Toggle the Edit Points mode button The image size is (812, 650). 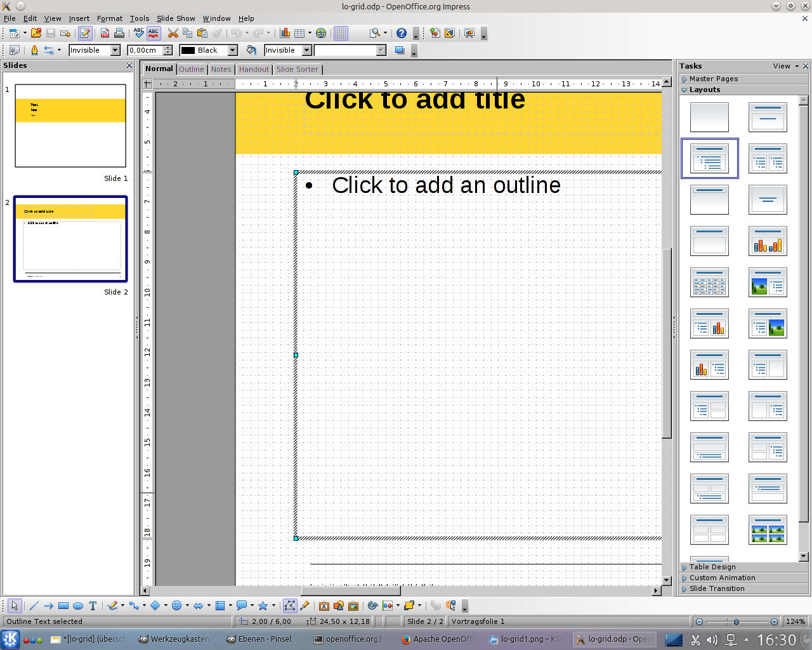click(x=290, y=606)
